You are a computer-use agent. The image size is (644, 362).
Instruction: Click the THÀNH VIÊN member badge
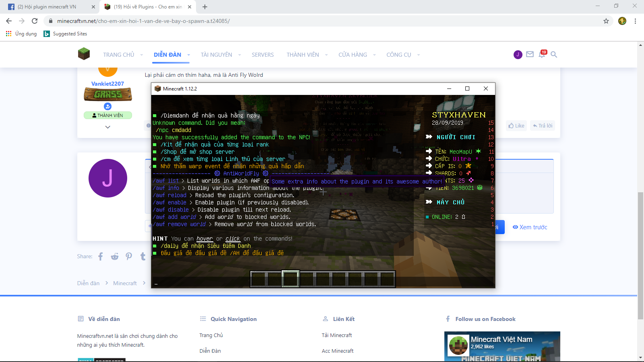click(x=108, y=115)
